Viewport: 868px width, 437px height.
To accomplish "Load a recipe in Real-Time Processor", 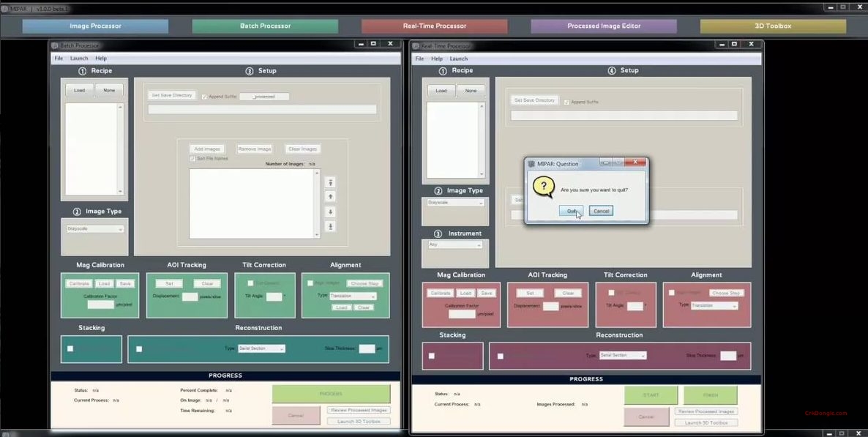I will (441, 90).
